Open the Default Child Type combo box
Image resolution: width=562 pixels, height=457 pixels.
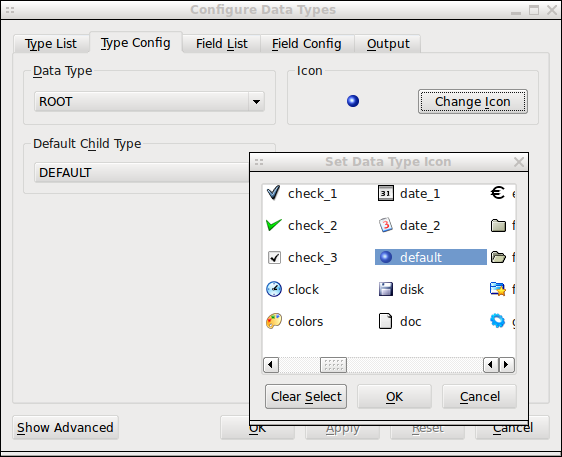pos(142,173)
